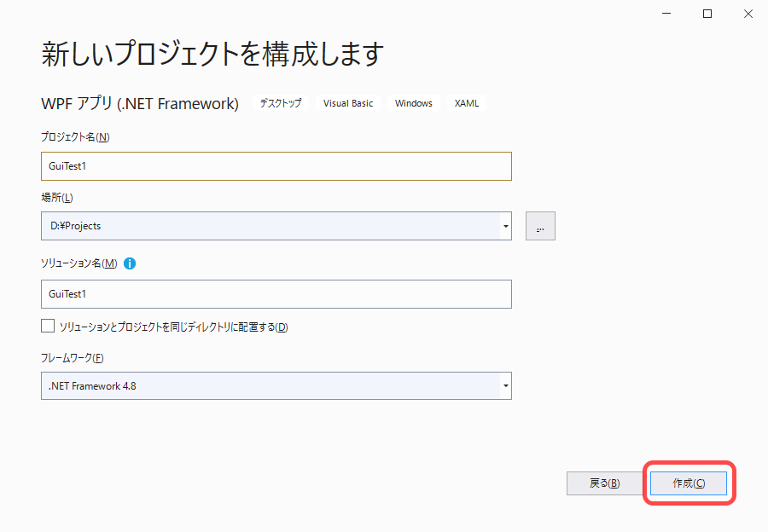This screenshot has width=768, height=532.
Task: Minimize the project configuration window
Action: point(666,14)
